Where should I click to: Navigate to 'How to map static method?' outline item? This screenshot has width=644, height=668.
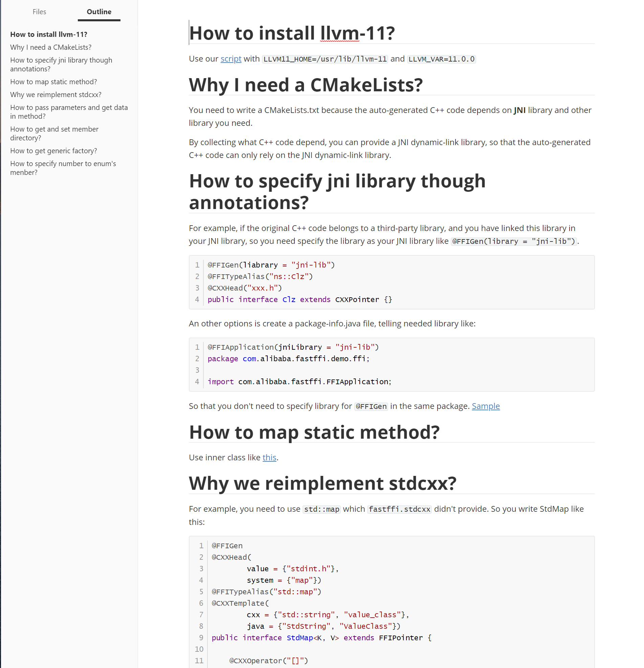click(53, 82)
